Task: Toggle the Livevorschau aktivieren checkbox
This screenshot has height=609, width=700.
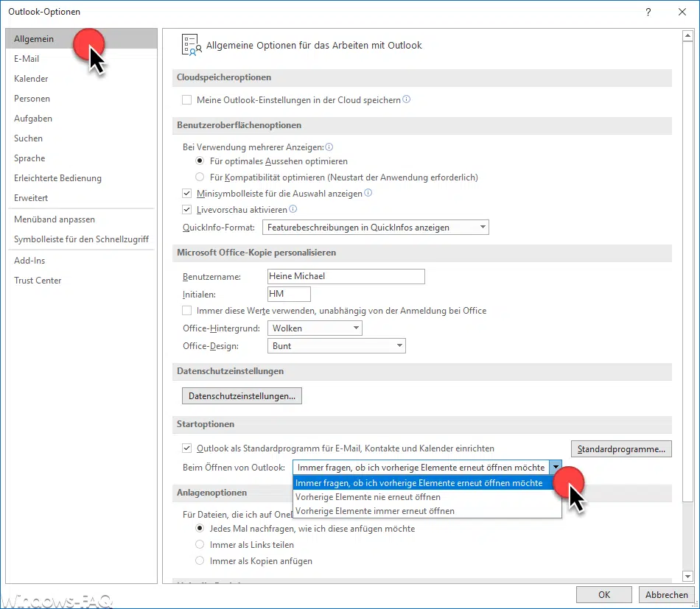Action: coord(186,210)
